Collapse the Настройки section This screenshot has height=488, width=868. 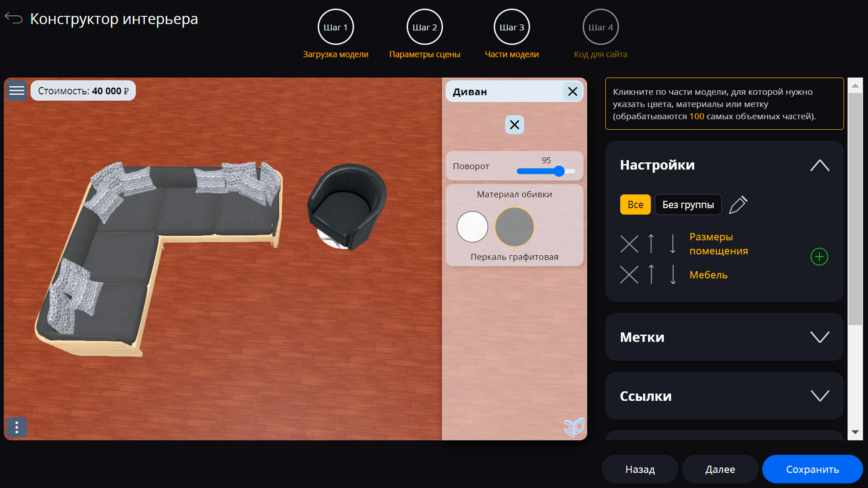pos(820,165)
